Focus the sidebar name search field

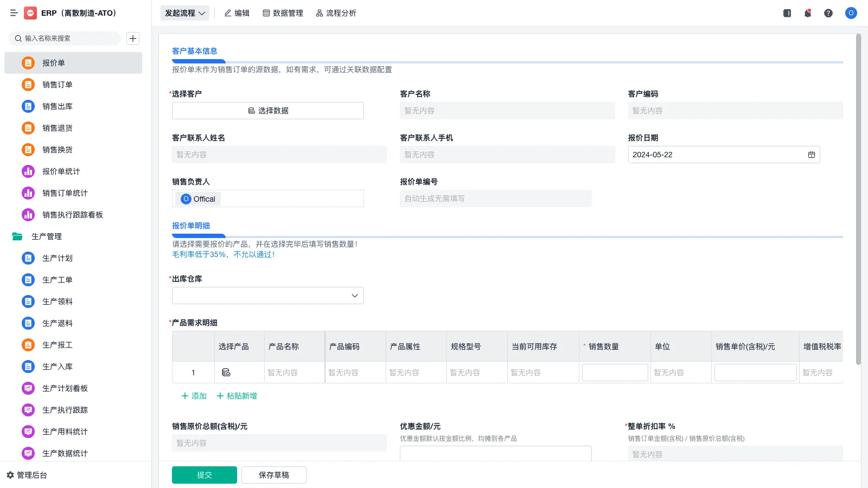65,38
